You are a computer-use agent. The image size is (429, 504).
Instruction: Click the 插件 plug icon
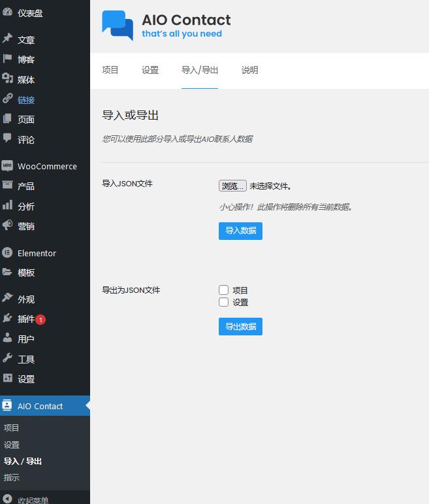7,319
